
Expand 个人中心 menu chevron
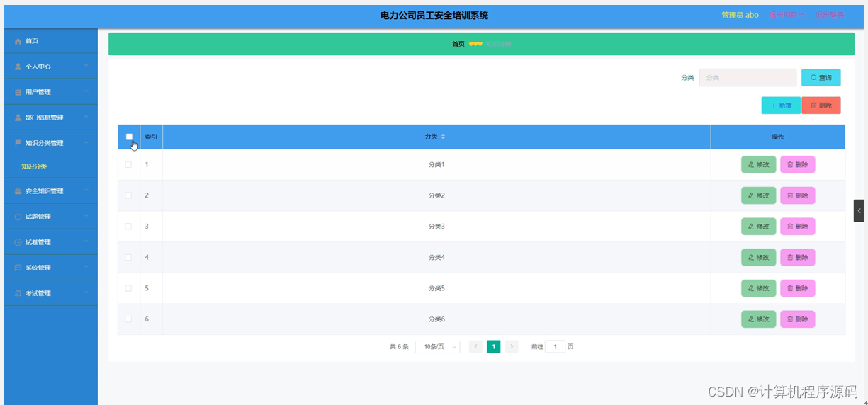86,66
